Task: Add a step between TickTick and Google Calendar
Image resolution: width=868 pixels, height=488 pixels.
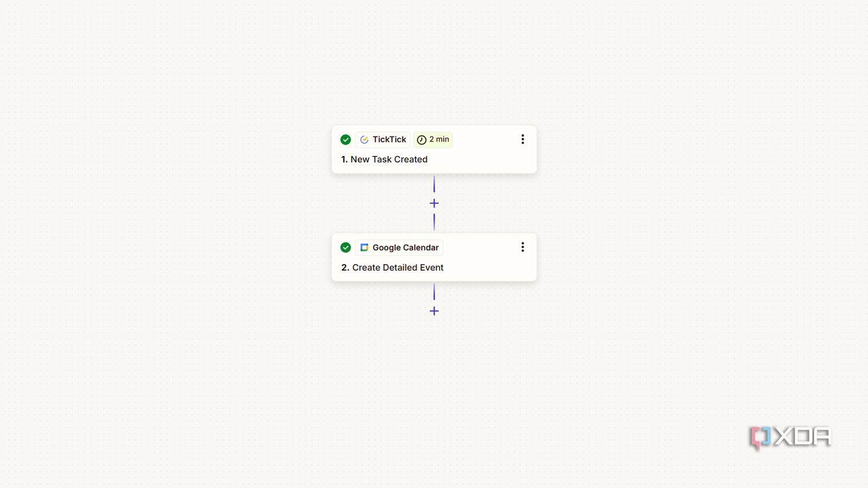Action: click(434, 204)
